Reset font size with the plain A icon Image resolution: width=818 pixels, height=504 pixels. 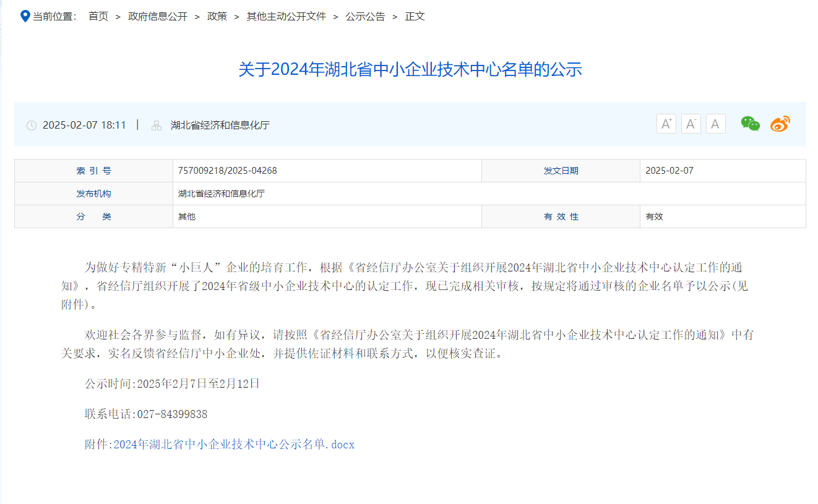click(715, 124)
